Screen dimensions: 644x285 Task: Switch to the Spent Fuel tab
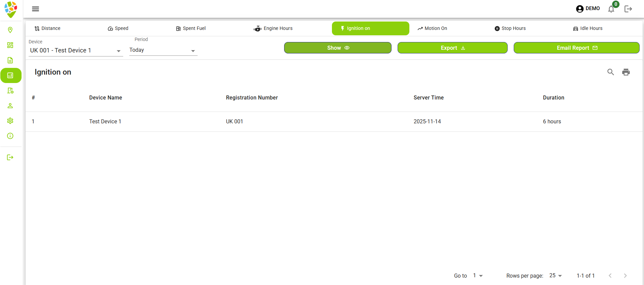191,29
